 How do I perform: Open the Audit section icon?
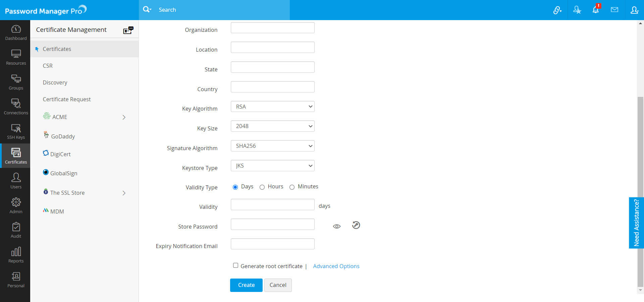tap(16, 230)
